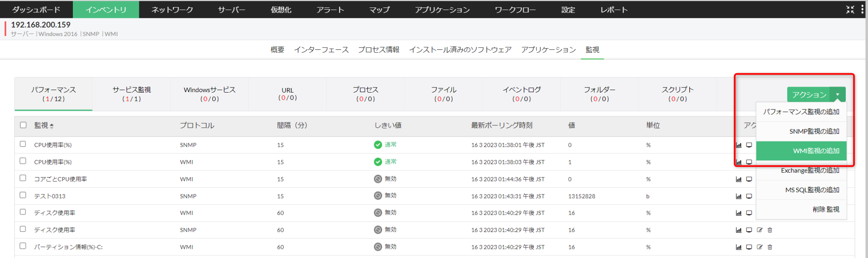Select checkbox for コアごとCPU使用率 row
The image size is (868, 258).
pyautogui.click(x=23, y=178)
